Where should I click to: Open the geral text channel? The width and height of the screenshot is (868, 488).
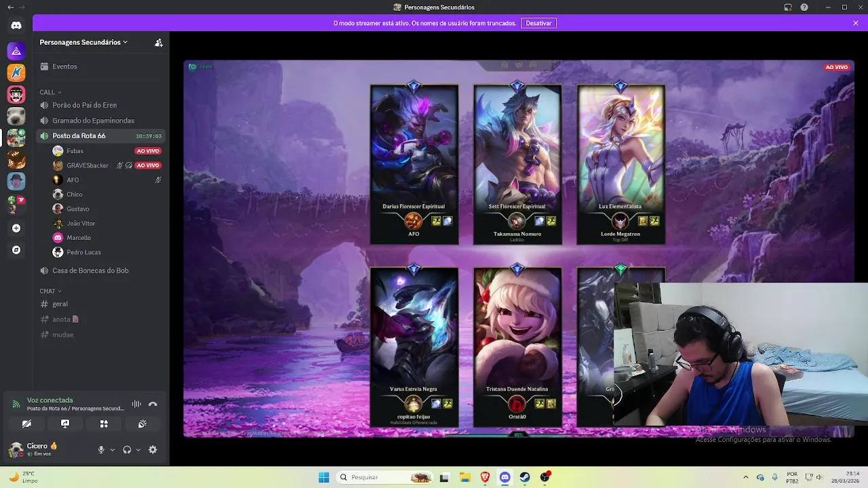(102, 304)
